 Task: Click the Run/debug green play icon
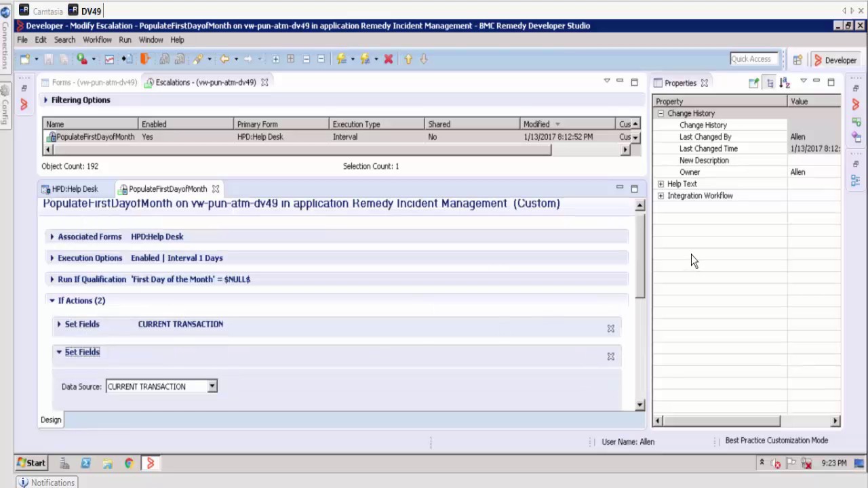tap(82, 60)
